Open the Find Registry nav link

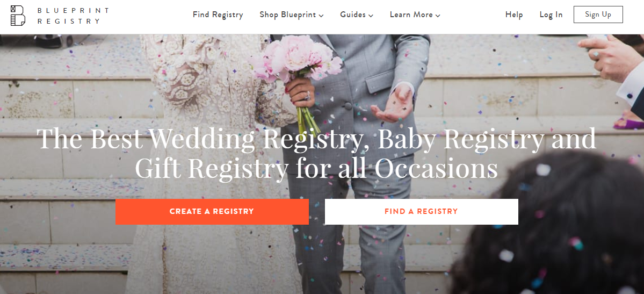218,15
